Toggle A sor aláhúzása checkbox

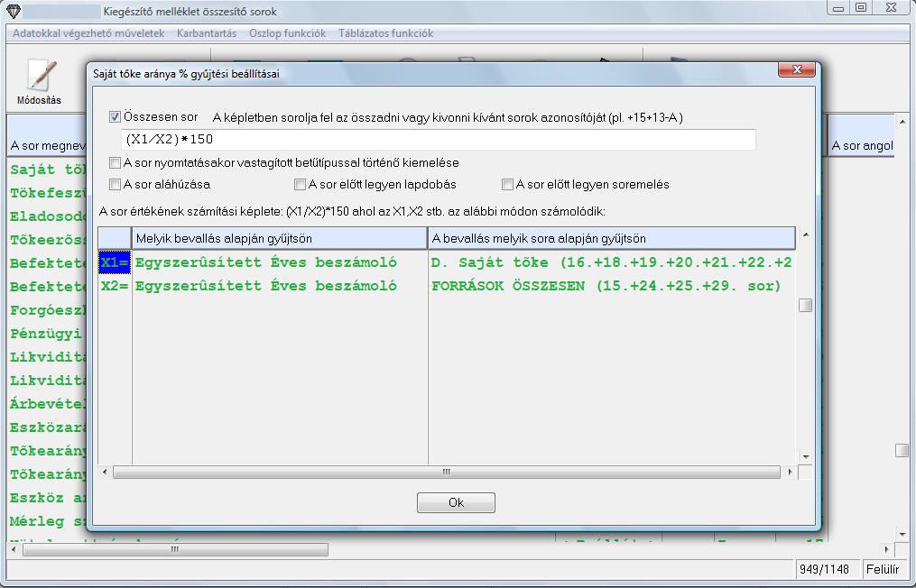[116, 185]
